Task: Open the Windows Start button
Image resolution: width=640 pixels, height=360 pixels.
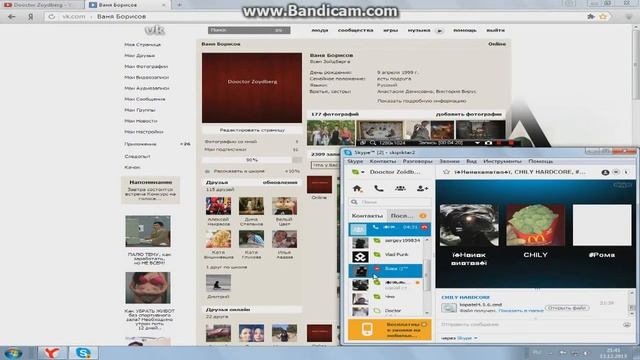Action: (13, 353)
